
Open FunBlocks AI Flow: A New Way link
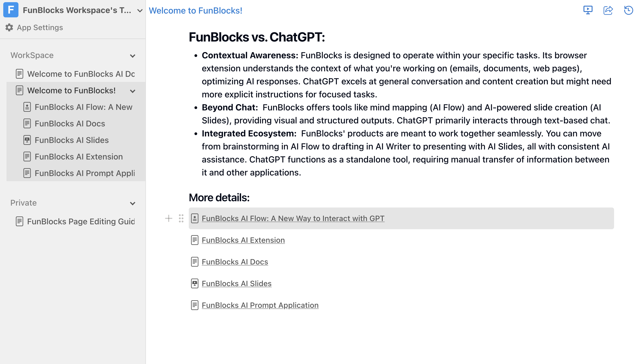tap(293, 218)
